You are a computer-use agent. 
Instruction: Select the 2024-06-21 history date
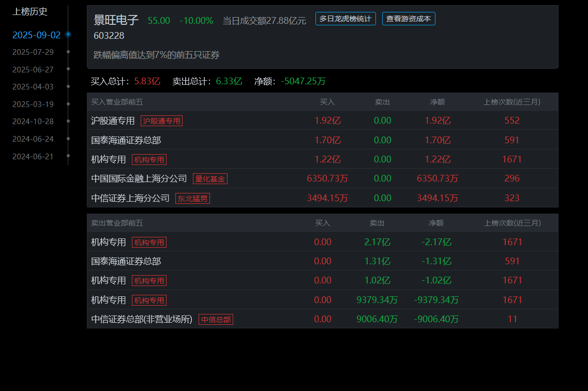pos(33,156)
